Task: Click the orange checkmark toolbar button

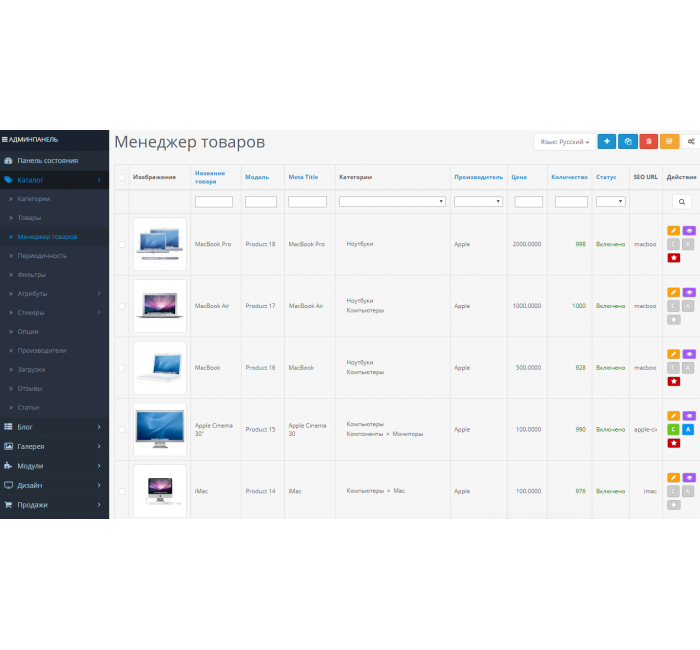Action: (669, 142)
